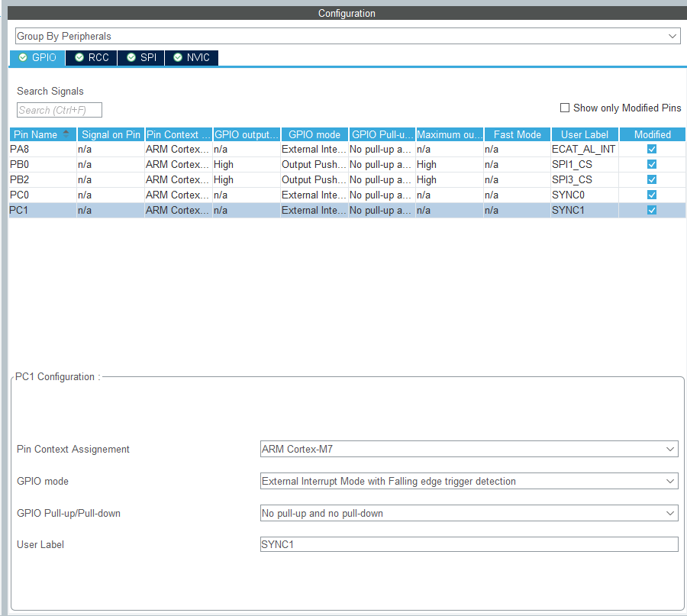Click the GPIO mode column header
Viewport: 687px width, 616px height.
(x=314, y=134)
